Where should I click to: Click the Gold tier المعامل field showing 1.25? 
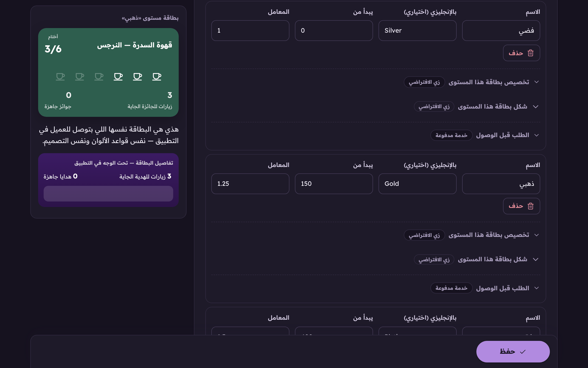[x=250, y=184]
